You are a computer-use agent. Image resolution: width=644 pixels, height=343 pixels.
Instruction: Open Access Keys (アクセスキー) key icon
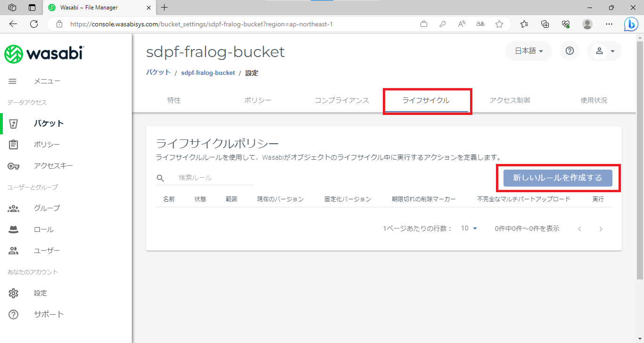pos(14,166)
